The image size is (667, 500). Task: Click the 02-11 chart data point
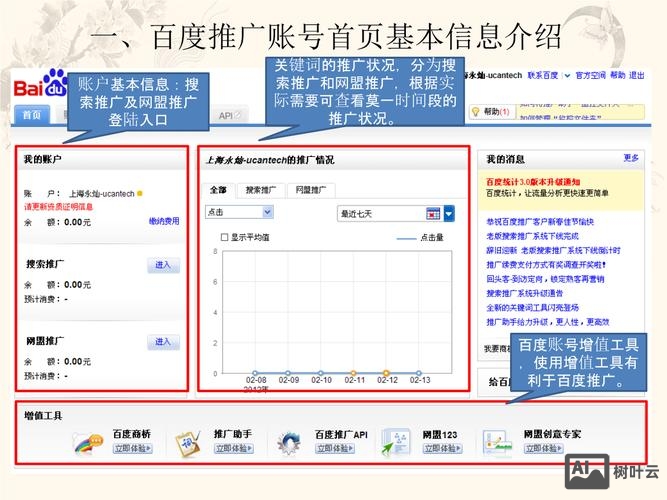[x=353, y=373]
